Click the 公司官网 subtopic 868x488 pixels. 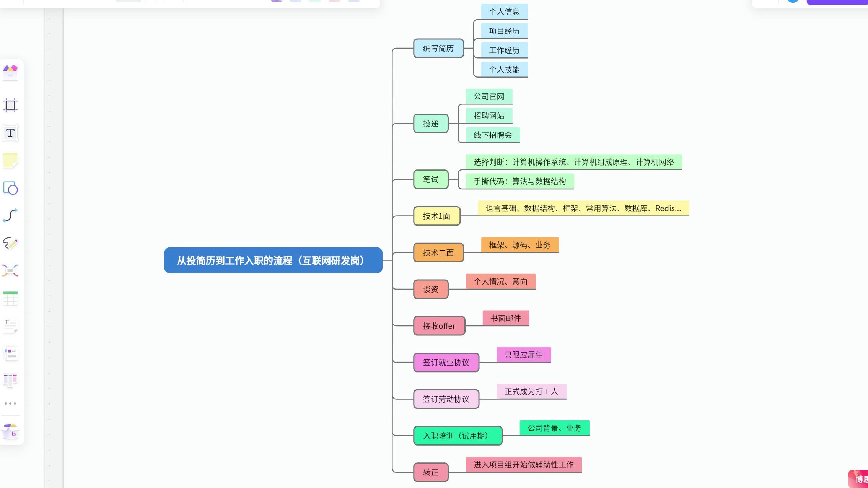coord(489,96)
